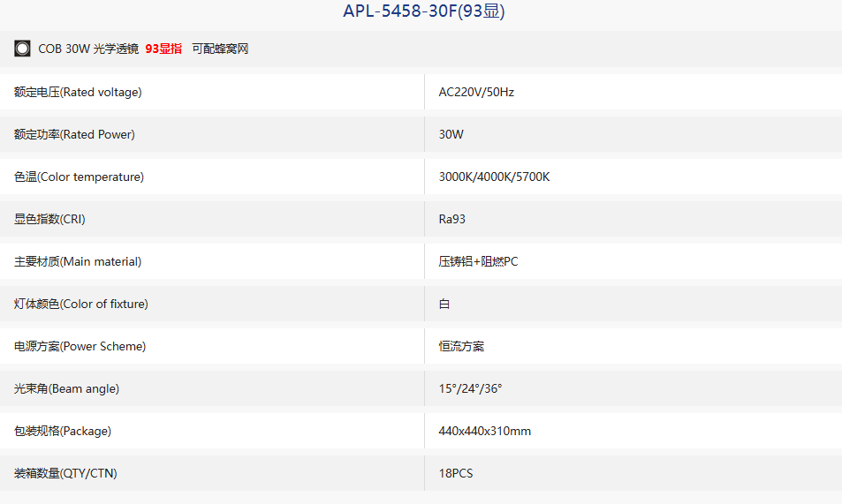Click the 3000K/4000K/5700K value
The image size is (842, 504).
[x=495, y=177]
